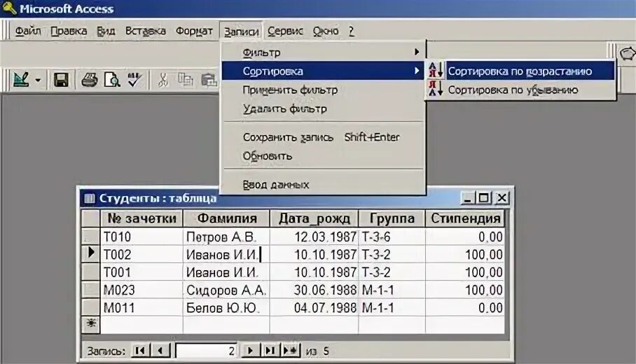Click the table icon in Студенты title bar
Image resolution: width=636 pixels, height=364 pixels.
[x=89, y=198]
